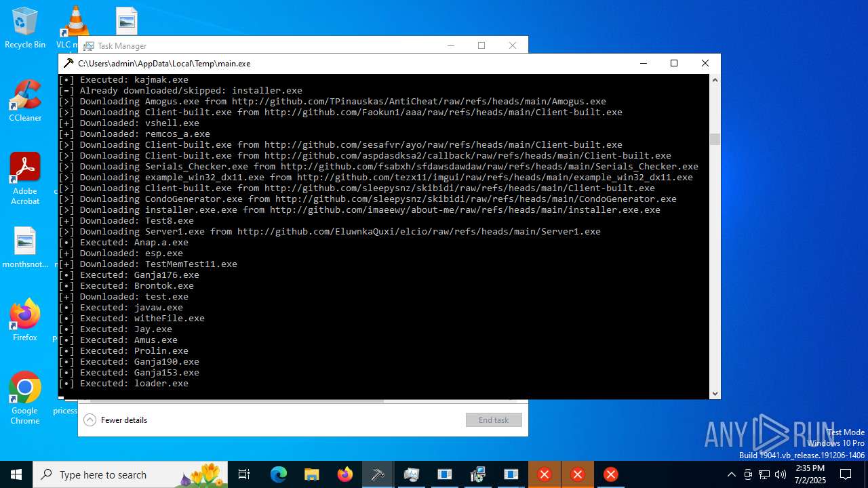Open File Explorer from the taskbar
Screen dimensions: 868x488
click(x=312, y=474)
